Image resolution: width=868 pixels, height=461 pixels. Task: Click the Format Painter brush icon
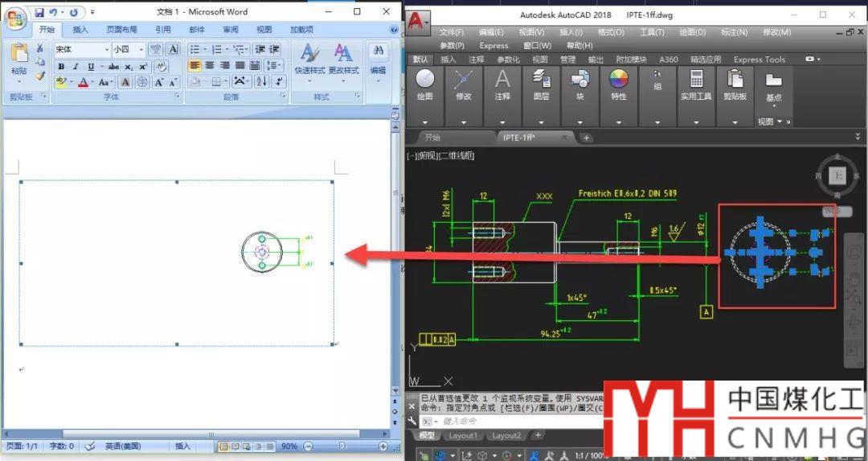click(x=40, y=76)
